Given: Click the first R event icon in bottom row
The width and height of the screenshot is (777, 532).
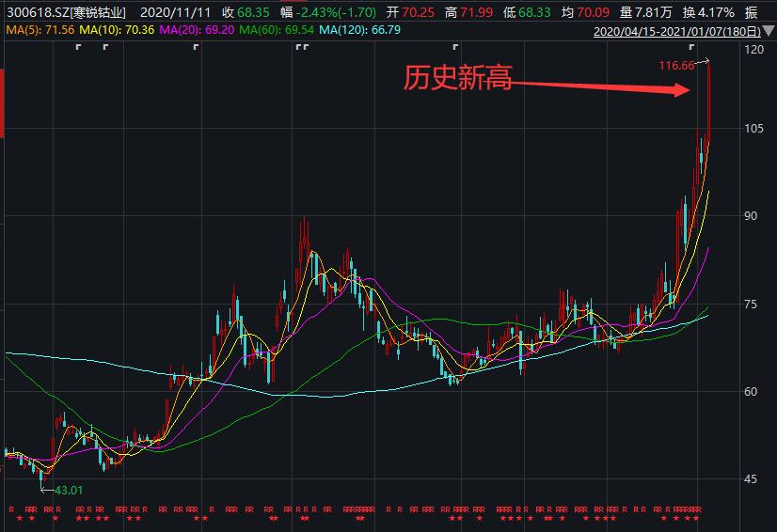Looking at the screenshot, I should pyautogui.click(x=11, y=509).
